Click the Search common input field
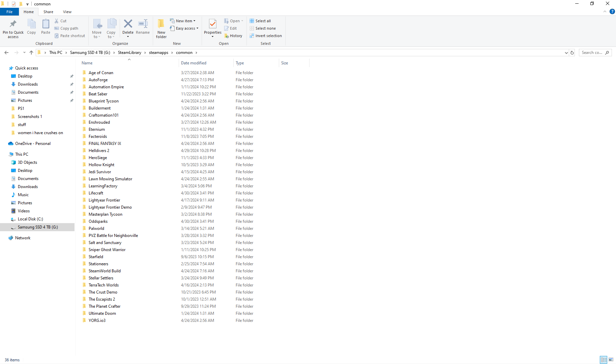Screen dimensions: 616x364 (592, 53)
